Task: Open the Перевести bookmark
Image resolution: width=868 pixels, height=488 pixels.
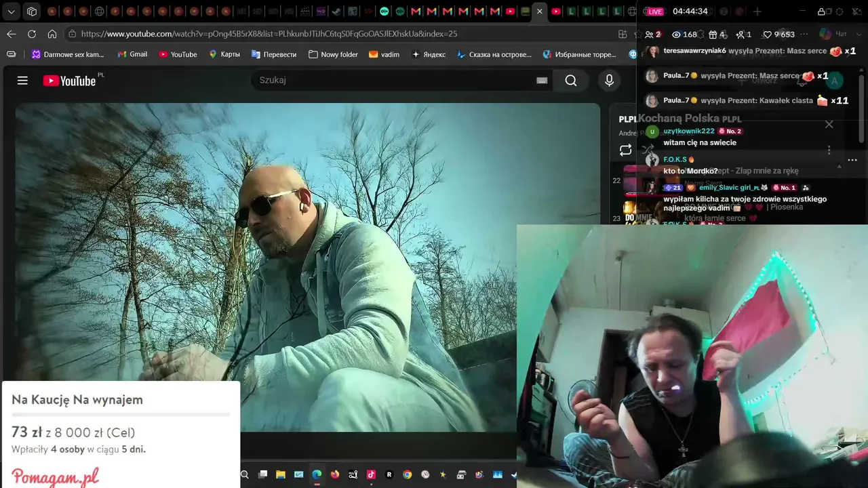Action: point(274,54)
